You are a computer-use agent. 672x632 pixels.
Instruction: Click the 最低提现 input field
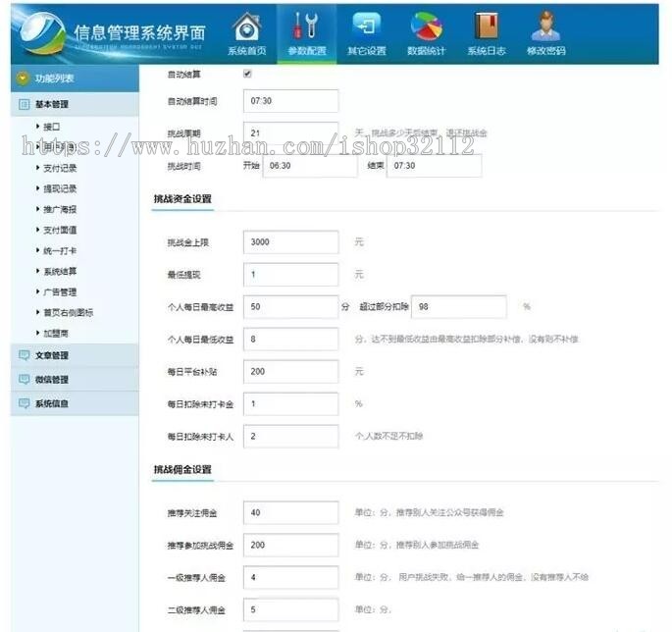tap(290, 275)
